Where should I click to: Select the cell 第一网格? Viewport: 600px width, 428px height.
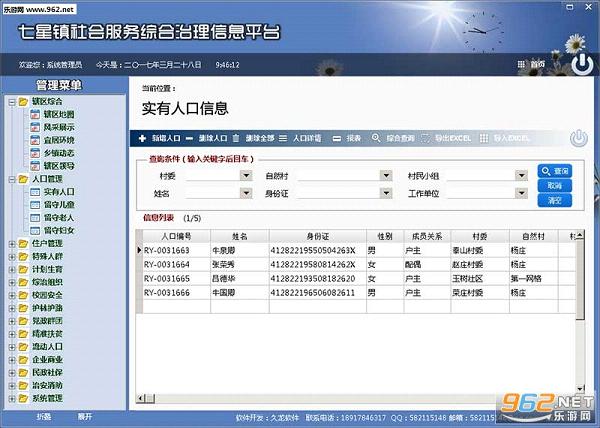click(x=533, y=279)
